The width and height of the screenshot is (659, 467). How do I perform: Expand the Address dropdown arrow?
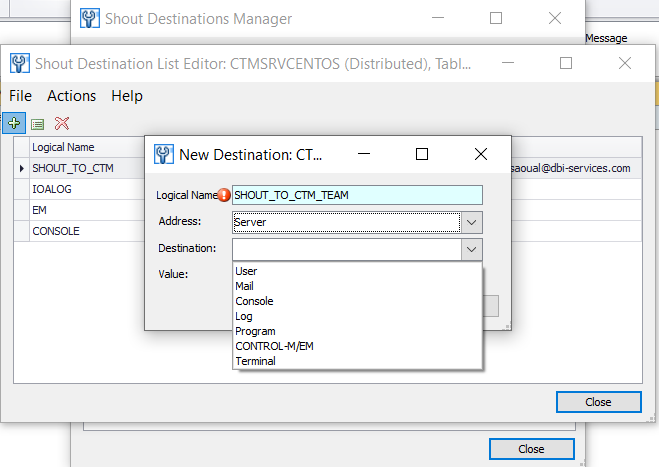click(x=472, y=222)
